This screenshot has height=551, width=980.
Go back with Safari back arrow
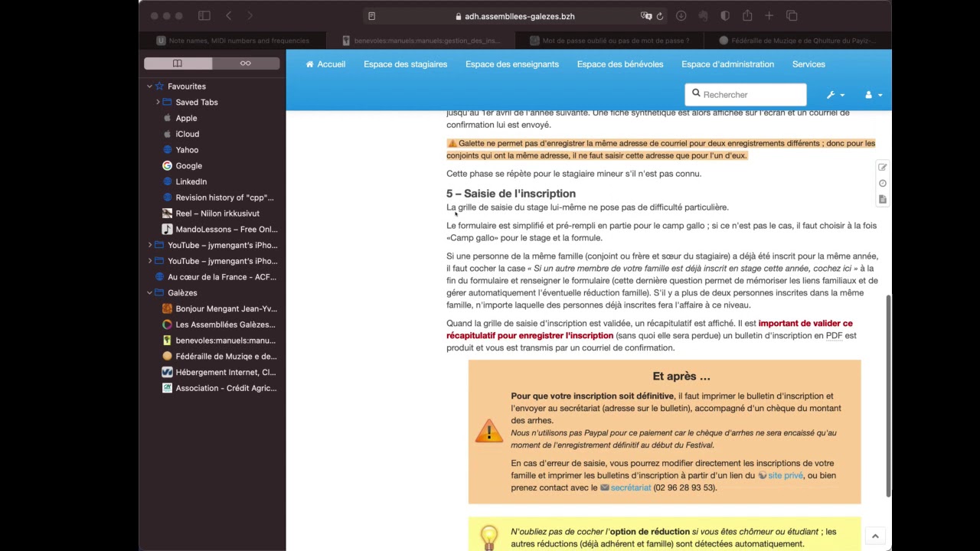point(228,16)
